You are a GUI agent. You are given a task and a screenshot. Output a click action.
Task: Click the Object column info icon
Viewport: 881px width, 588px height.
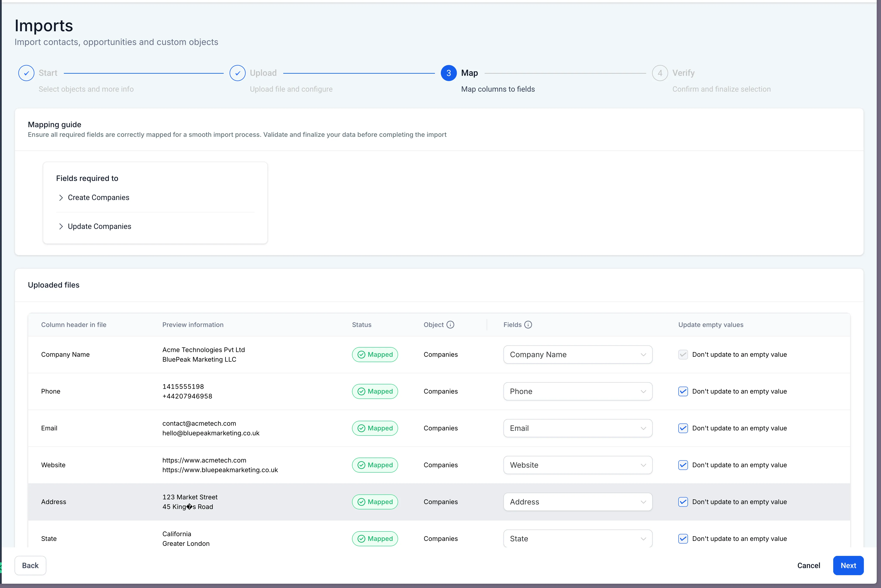pos(450,325)
